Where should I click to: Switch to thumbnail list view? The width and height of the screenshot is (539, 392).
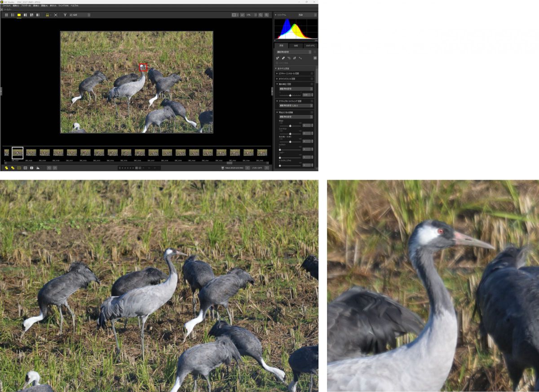[x=13, y=15]
